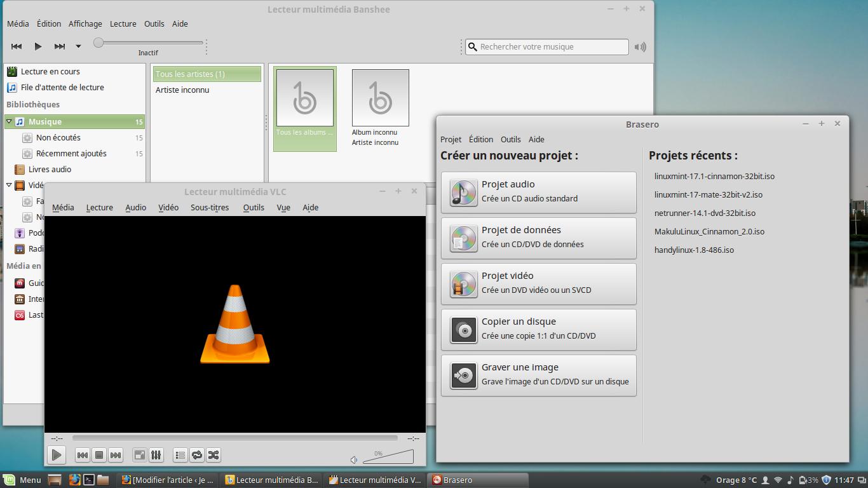
Task: Open the battery 3% tray indicator
Action: 808,480
